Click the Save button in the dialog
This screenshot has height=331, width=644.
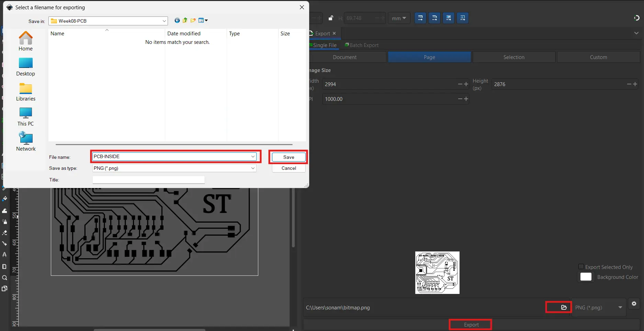point(289,157)
